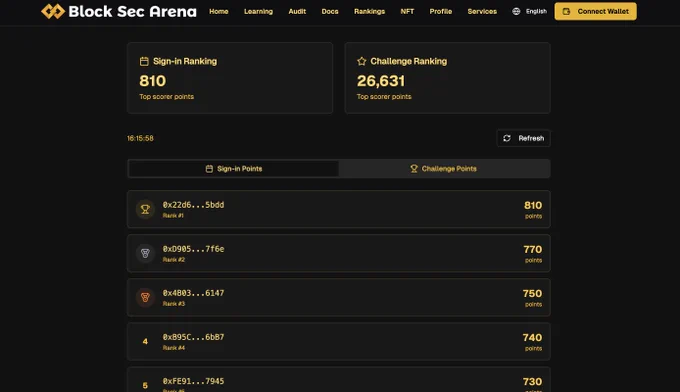Viewport: 680px width, 392px height.
Task: Click the globe language icon
Action: tap(516, 11)
